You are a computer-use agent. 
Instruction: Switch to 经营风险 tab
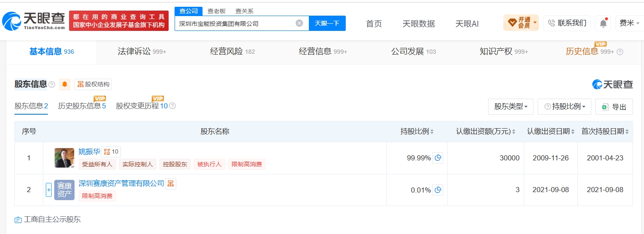232,52
